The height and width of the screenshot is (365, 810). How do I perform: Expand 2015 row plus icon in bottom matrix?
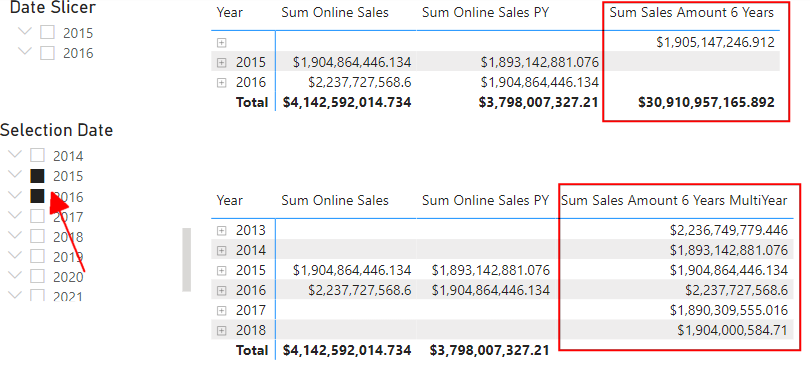click(222, 271)
